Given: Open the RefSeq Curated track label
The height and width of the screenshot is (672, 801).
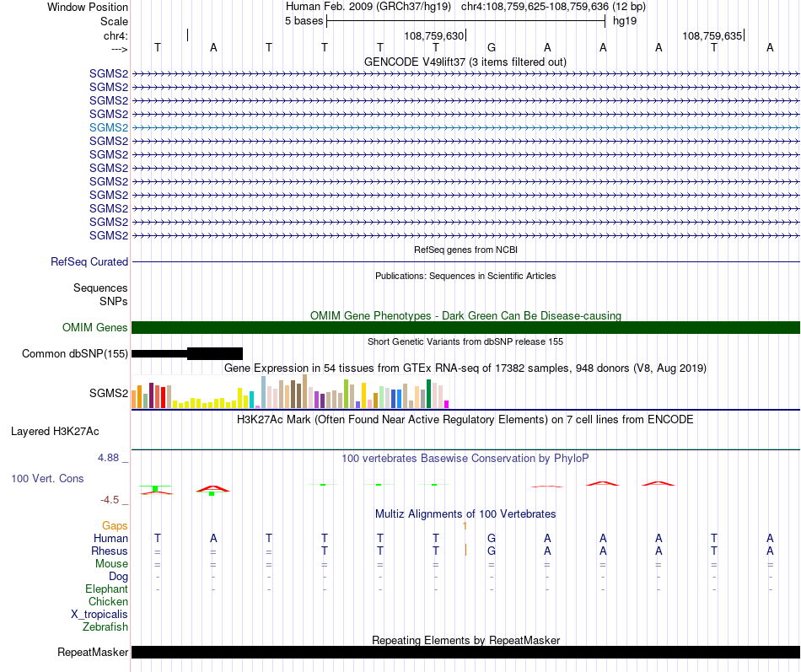Looking at the screenshot, I should click(x=89, y=261).
